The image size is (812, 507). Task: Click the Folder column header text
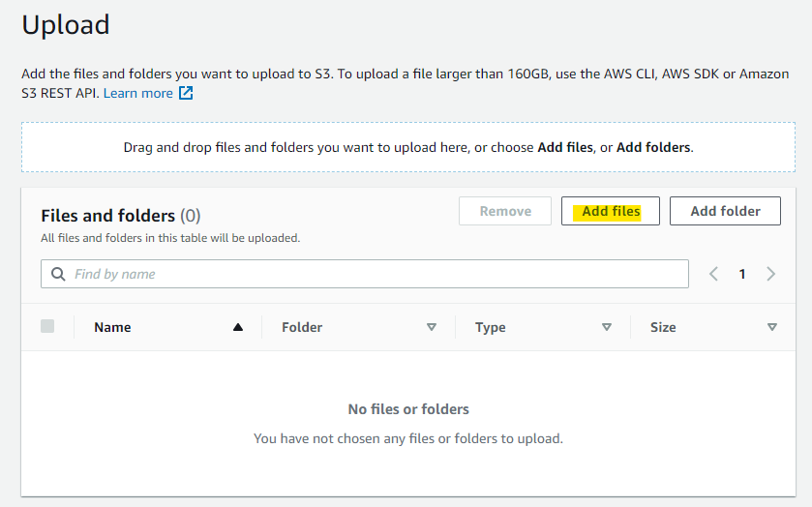click(x=302, y=327)
